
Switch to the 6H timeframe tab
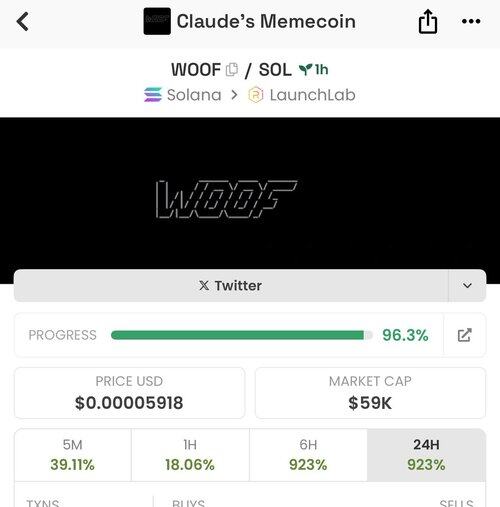308,455
